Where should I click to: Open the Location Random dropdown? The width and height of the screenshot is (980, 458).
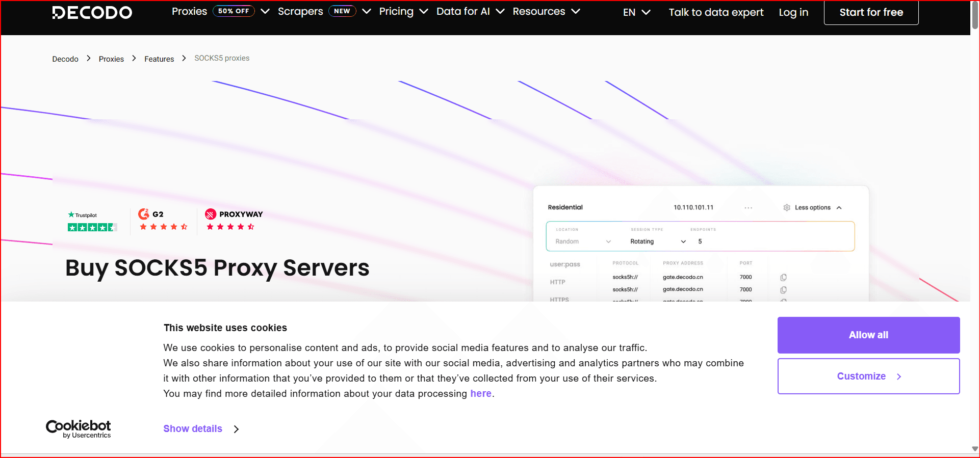[x=583, y=241]
